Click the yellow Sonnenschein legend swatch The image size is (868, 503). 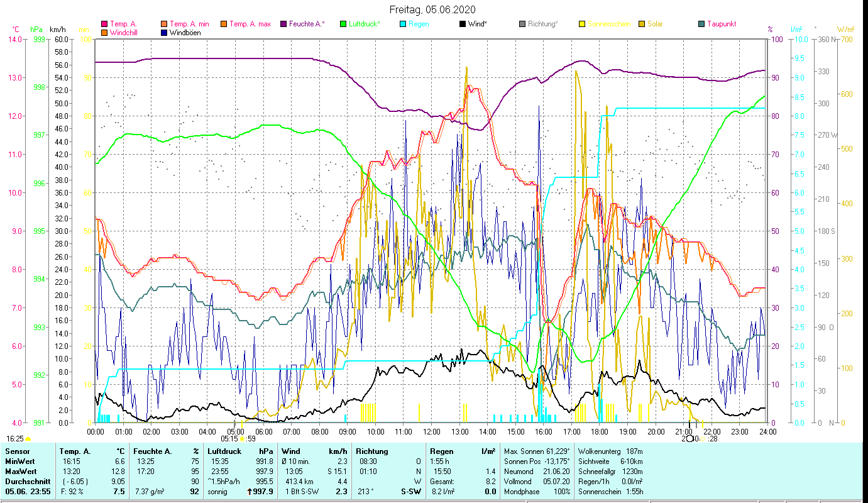tap(581, 25)
